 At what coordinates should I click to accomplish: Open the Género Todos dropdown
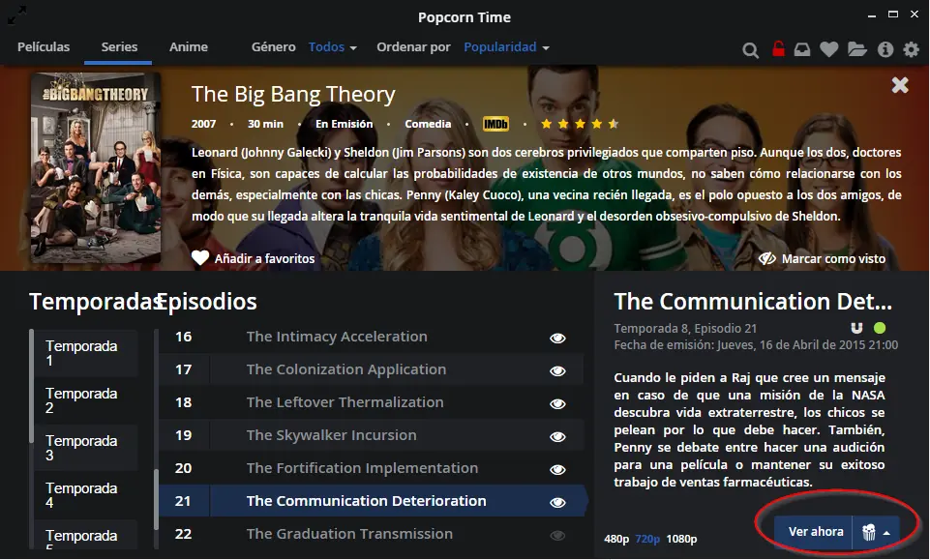pyautogui.click(x=333, y=46)
